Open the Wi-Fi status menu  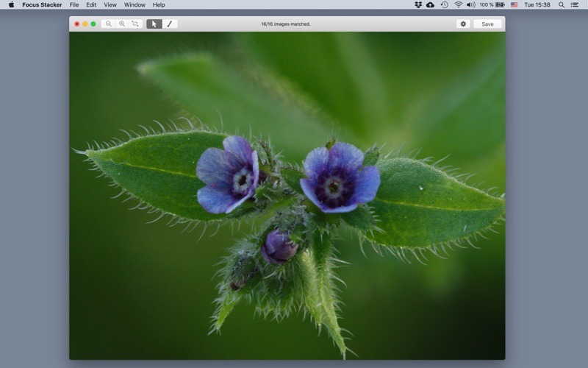[x=458, y=5]
